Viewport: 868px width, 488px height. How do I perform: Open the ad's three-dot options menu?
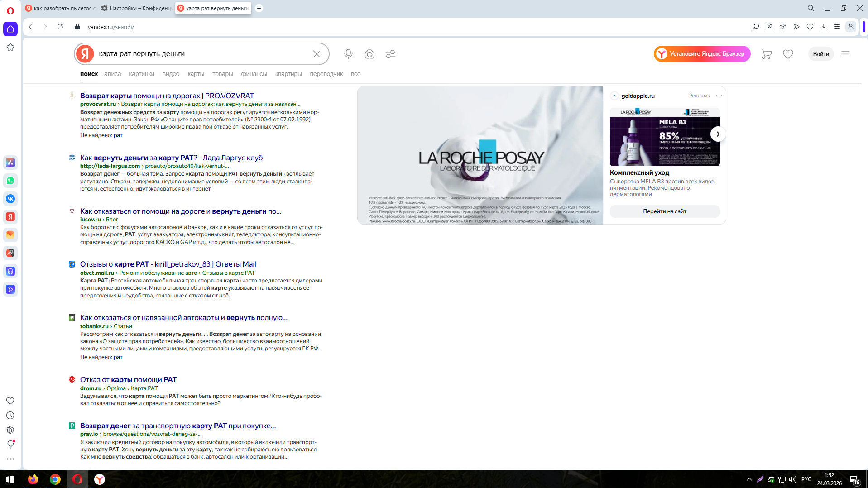pos(719,96)
